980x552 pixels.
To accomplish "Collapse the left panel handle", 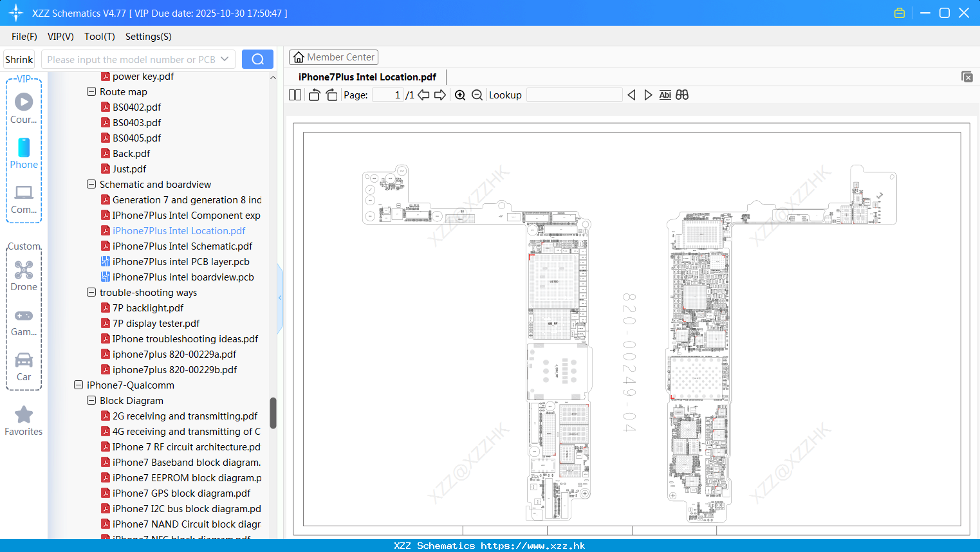I will coord(280,298).
